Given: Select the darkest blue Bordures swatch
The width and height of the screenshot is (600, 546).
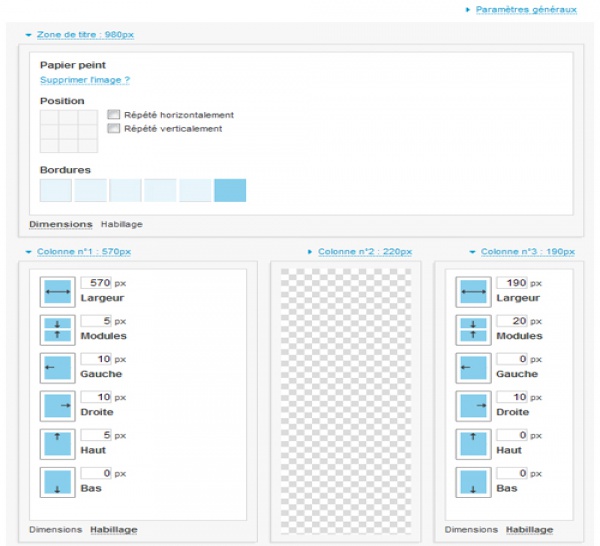Looking at the screenshot, I should click(230, 190).
